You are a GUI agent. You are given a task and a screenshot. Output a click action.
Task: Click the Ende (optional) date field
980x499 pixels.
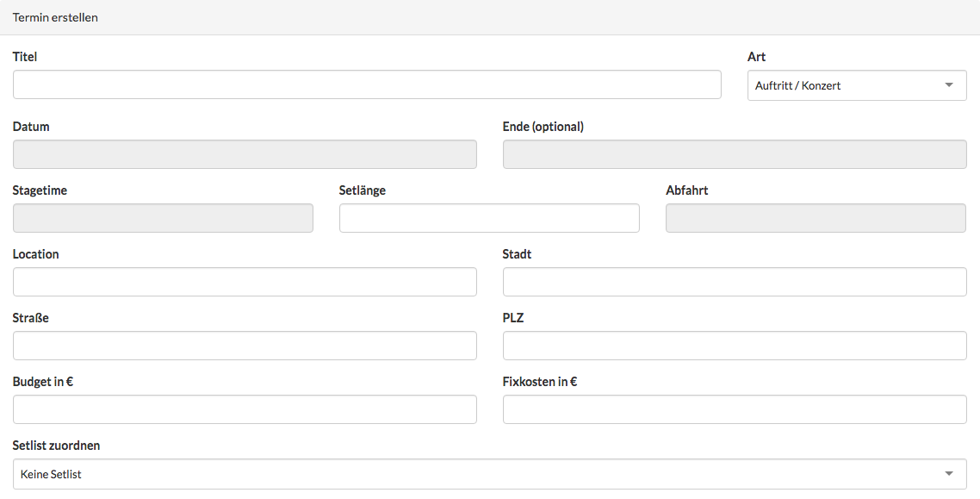click(734, 154)
